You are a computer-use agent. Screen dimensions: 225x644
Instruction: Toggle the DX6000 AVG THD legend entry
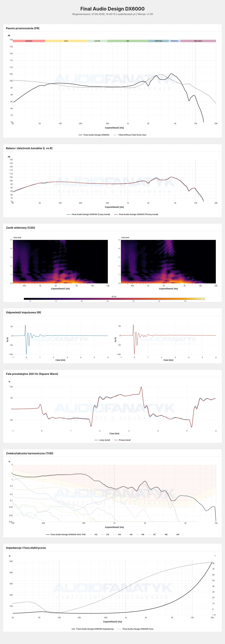pos(66,535)
